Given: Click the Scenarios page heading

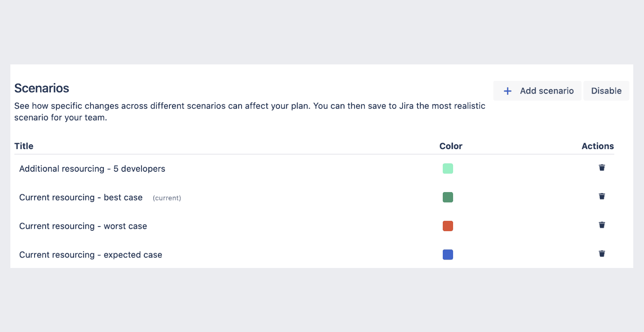Looking at the screenshot, I should [x=41, y=88].
